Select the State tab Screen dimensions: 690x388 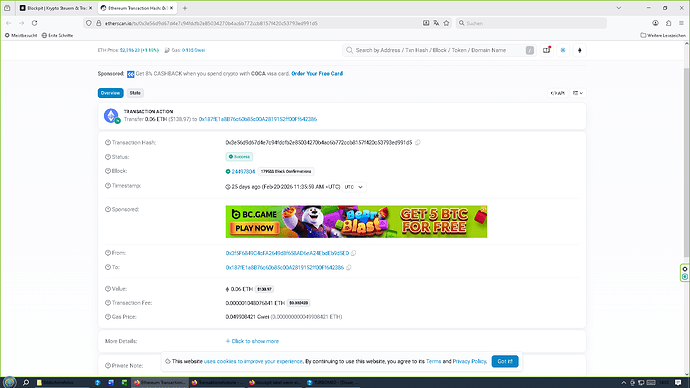tap(135, 93)
